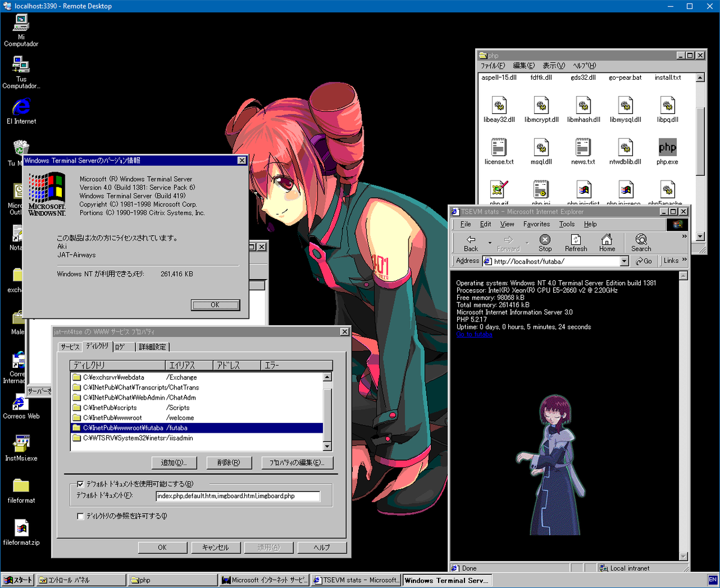Enable directory browsing permission checkbox

80,515
